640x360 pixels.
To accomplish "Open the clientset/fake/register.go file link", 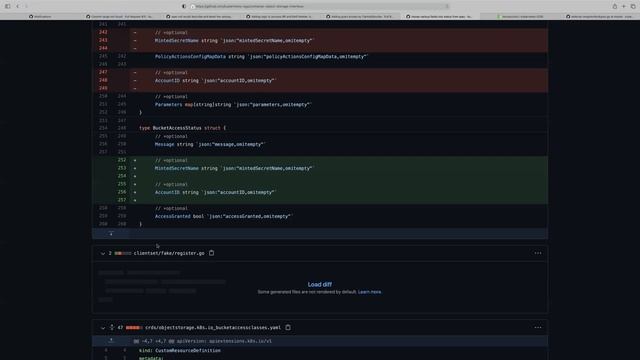I will tap(169, 253).
